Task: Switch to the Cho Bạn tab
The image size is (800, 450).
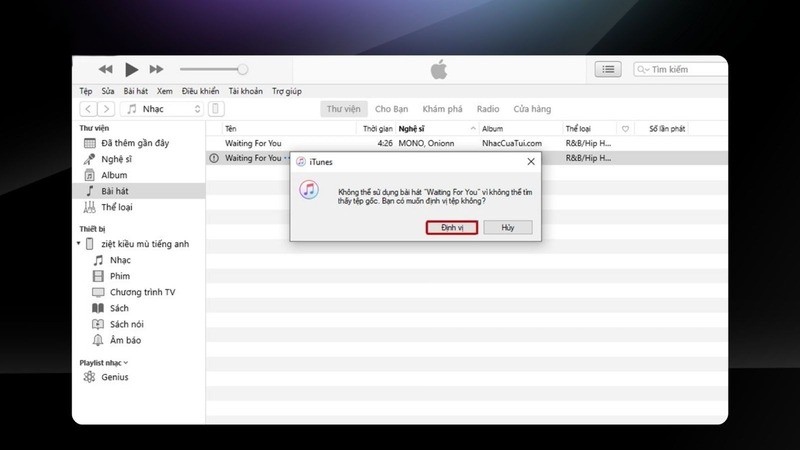Action: 391,109
